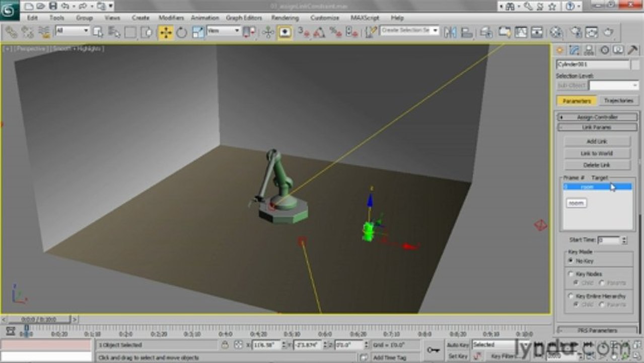
Task: Choose the Rectangular Selection Region tool
Action: click(130, 32)
